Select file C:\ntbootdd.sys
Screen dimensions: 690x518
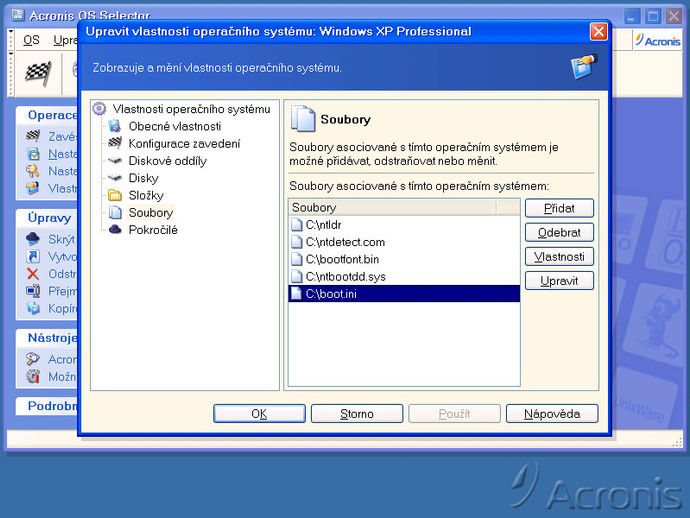click(404, 276)
